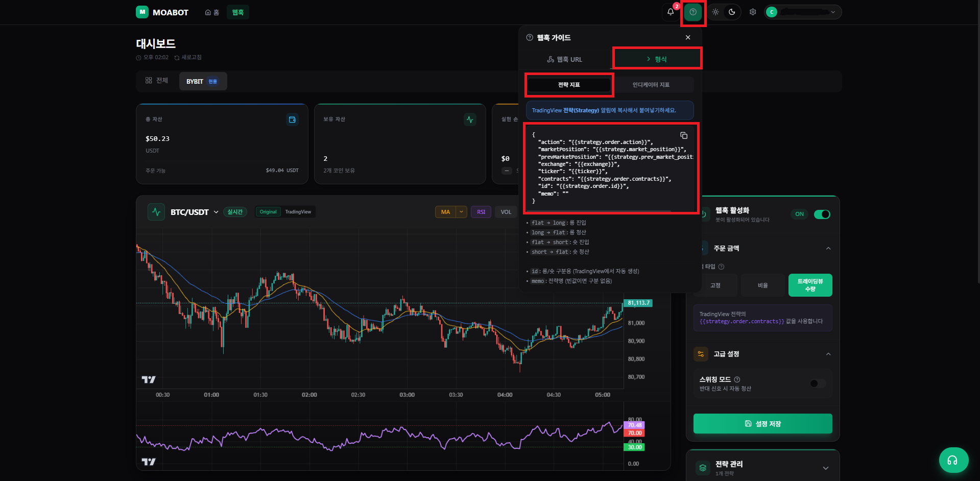This screenshot has width=980, height=481.
Task: Switch to dark theme moon icon
Action: click(x=732, y=12)
